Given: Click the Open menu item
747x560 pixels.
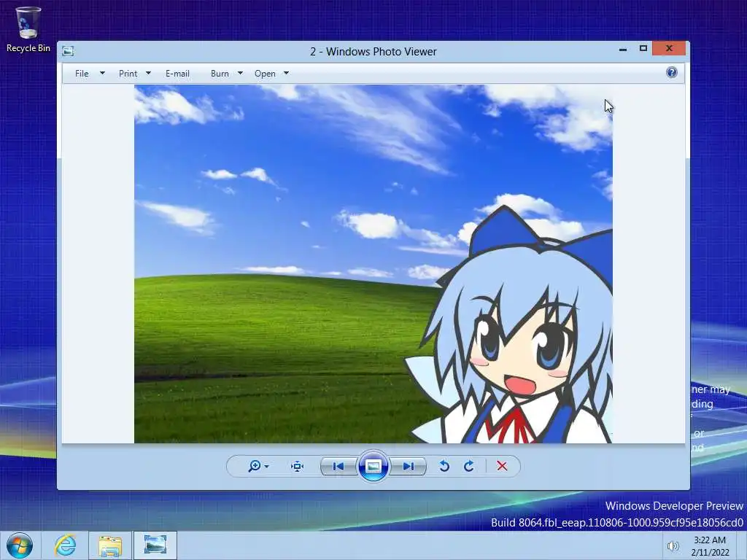Looking at the screenshot, I should (x=265, y=74).
